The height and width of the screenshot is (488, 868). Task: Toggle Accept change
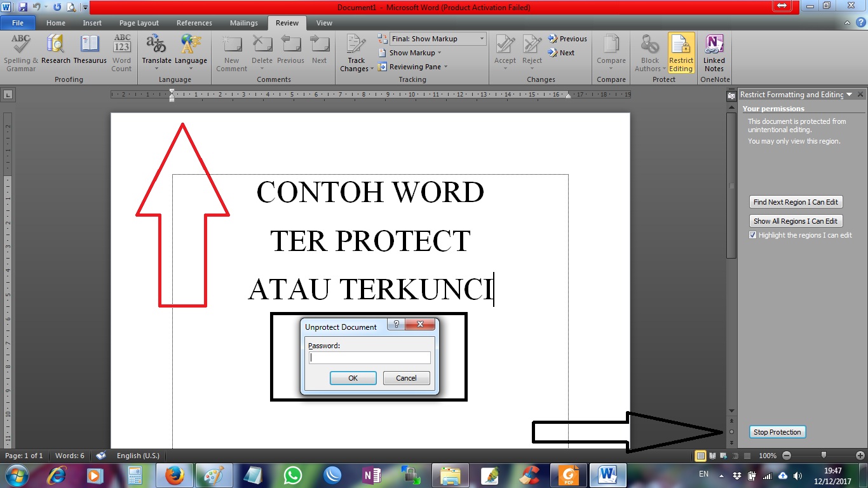coord(505,48)
